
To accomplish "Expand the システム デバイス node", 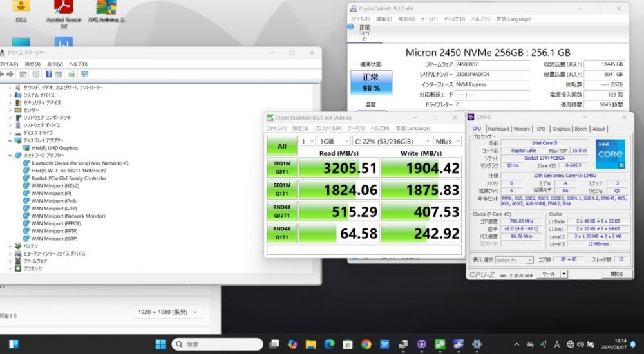I will tap(10, 95).
